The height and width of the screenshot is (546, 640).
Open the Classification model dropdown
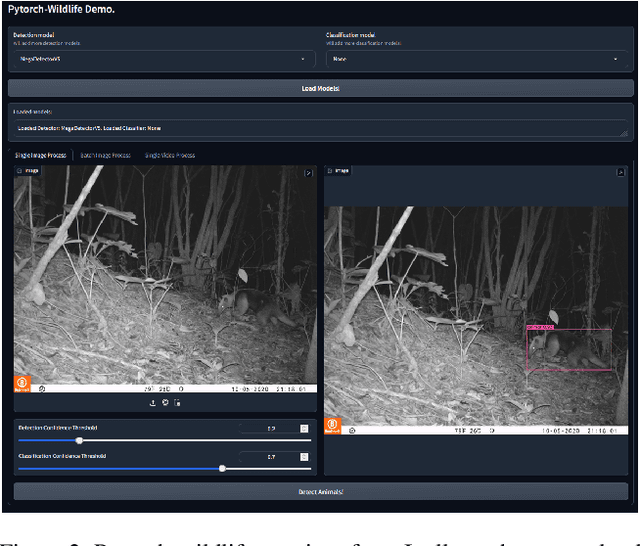(x=478, y=59)
